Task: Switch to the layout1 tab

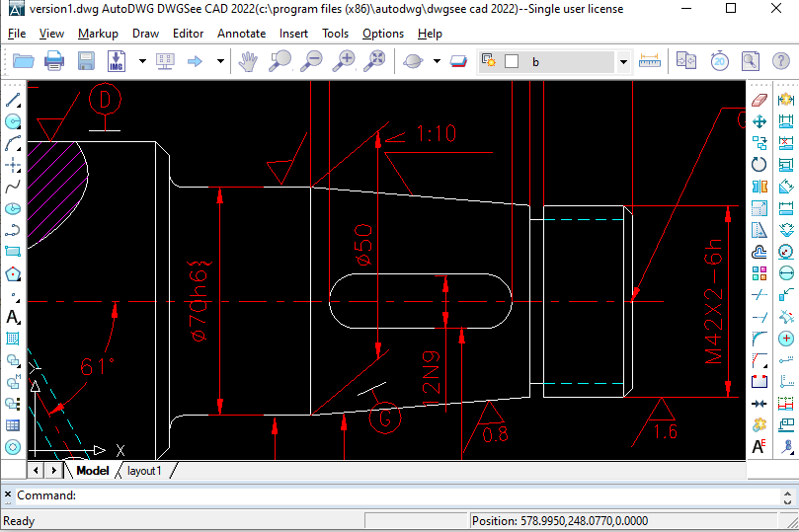Action: 144,471
